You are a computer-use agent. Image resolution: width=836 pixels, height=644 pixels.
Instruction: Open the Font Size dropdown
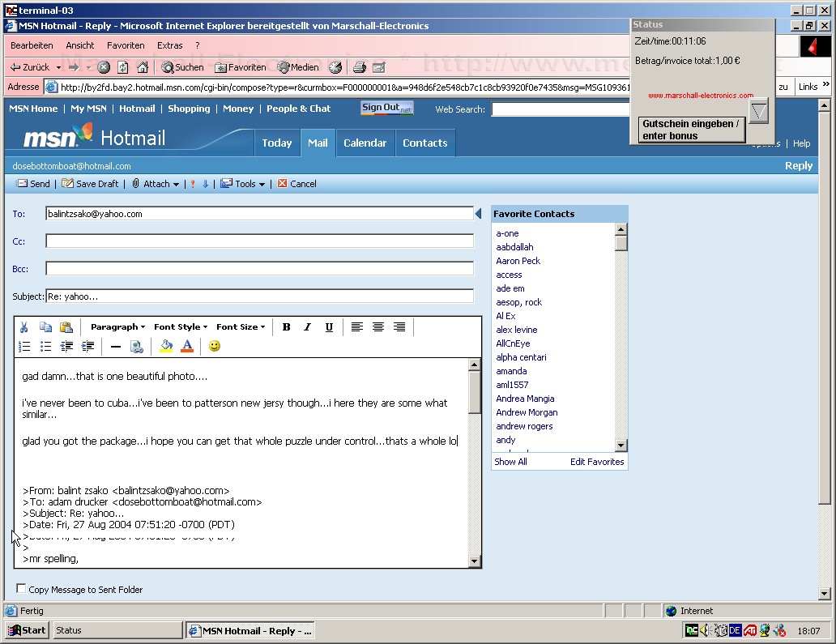241,326
